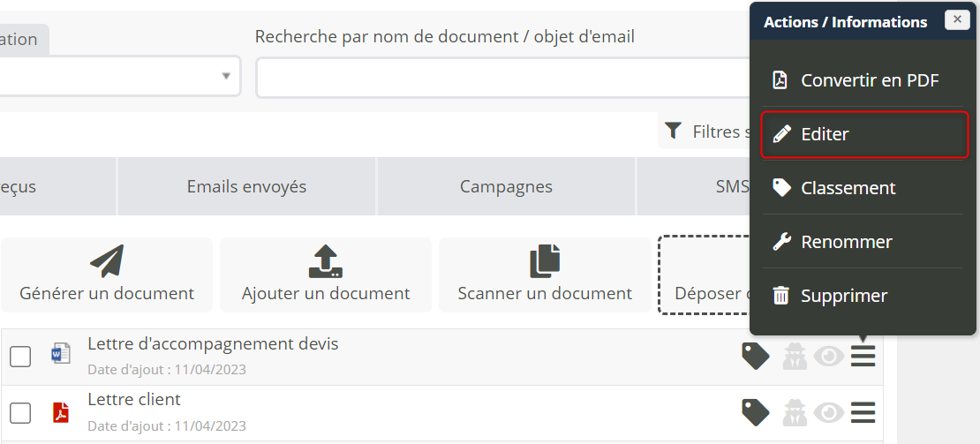Viewport: 980px width, 444px height.
Task: Click the document name search field
Action: coord(503,78)
